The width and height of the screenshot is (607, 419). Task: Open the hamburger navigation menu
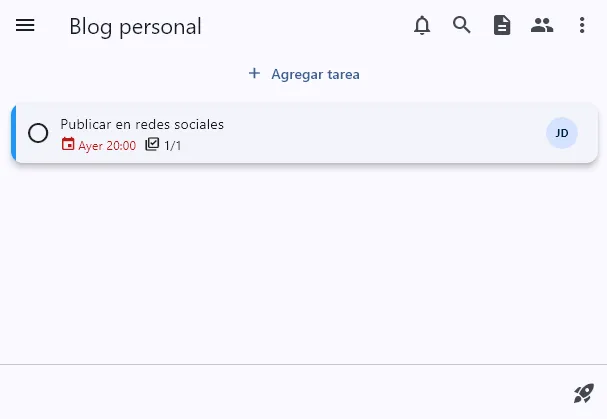tap(25, 26)
